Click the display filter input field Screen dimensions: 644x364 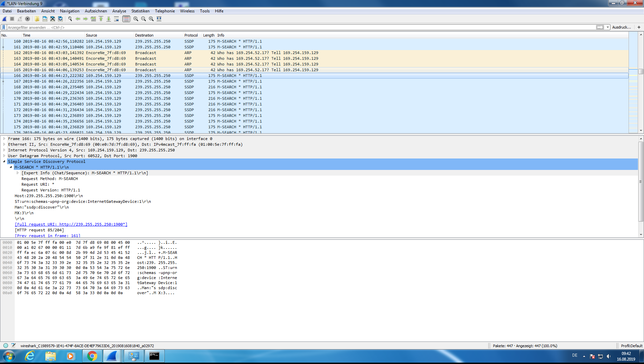[301, 28]
